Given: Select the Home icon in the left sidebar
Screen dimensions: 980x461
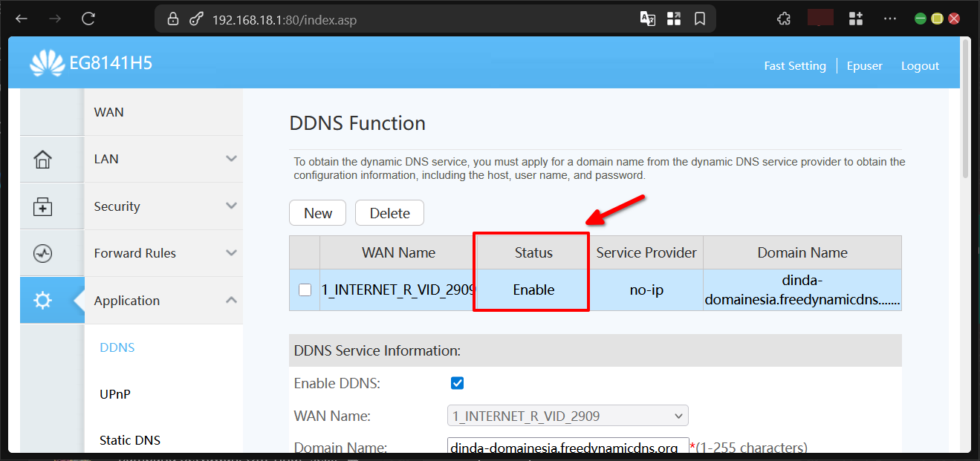Looking at the screenshot, I should 42,159.
